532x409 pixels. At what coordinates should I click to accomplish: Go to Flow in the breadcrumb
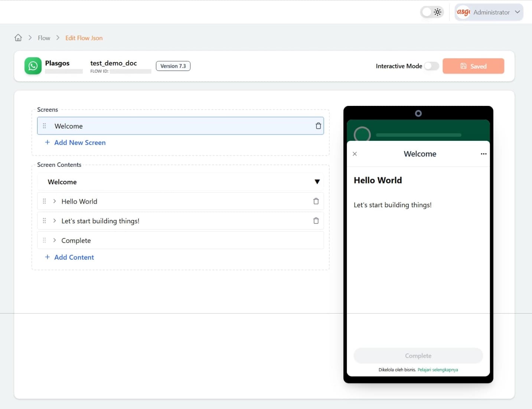(x=44, y=38)
